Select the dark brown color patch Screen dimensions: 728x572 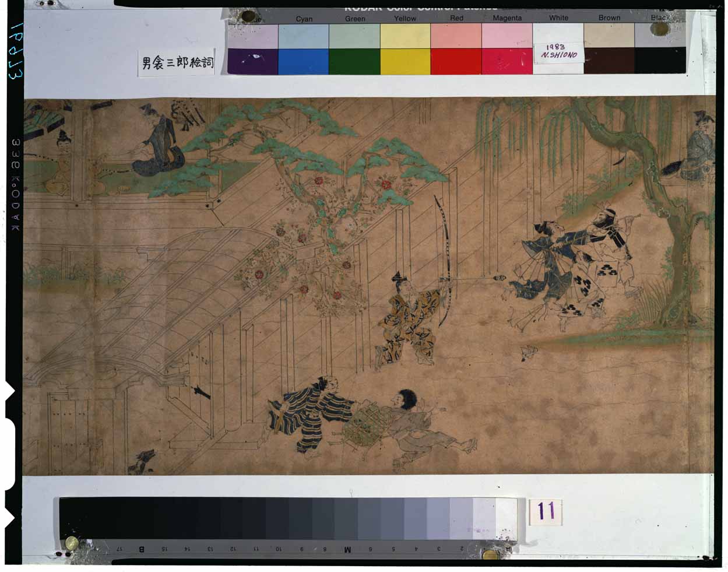point(609,61)
